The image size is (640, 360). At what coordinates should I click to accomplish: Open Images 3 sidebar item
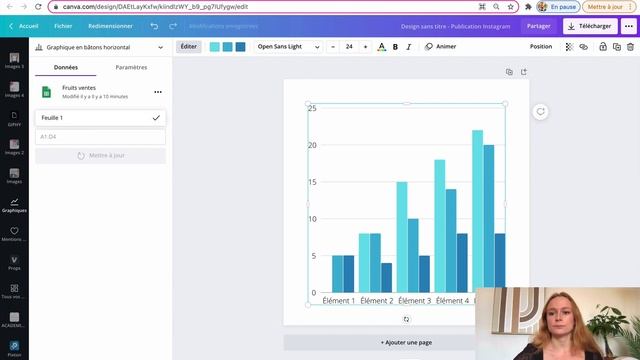[14, 61]
